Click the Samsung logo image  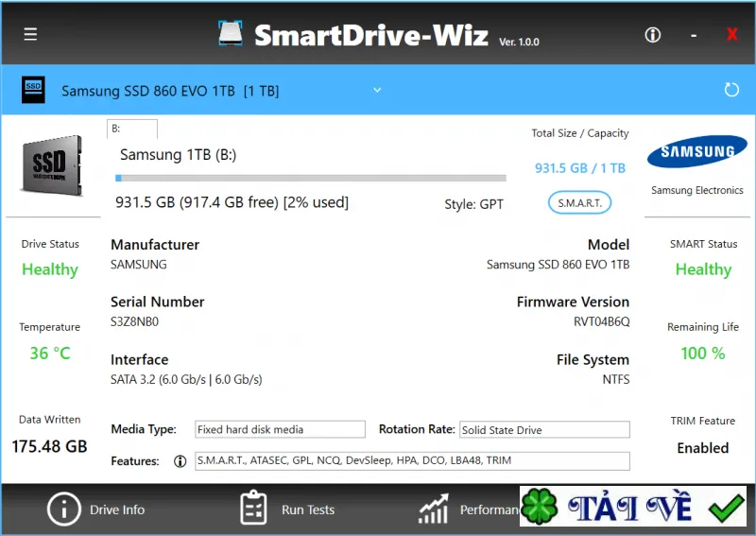click(x=697, y=151)
